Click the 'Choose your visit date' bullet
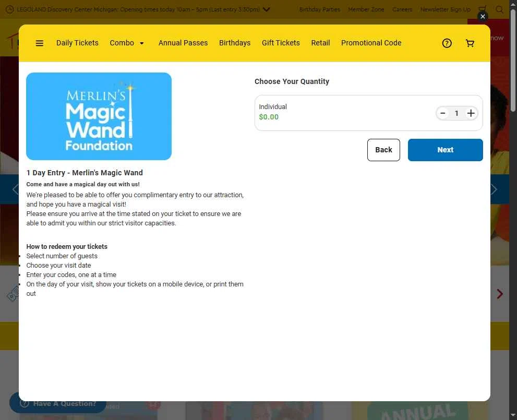Screen dimensions: 517x420 point(58,266)
